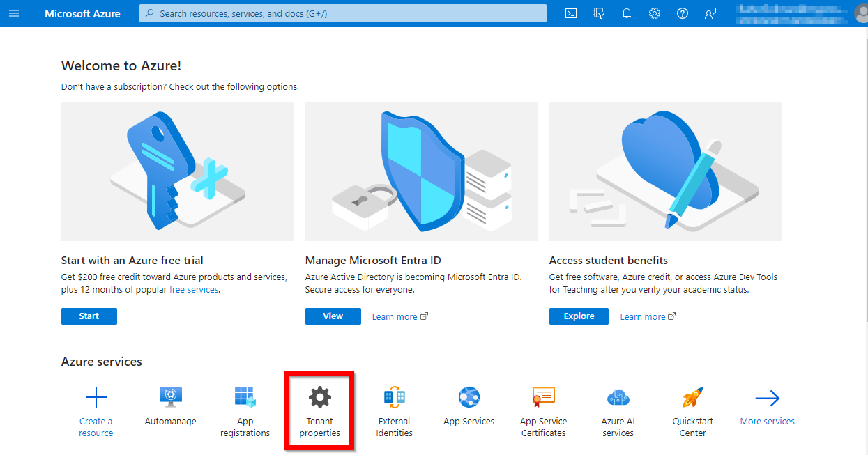Screen dimensions: 868x455
Task: Click the More services arrow icon
Action: point(768,399)
